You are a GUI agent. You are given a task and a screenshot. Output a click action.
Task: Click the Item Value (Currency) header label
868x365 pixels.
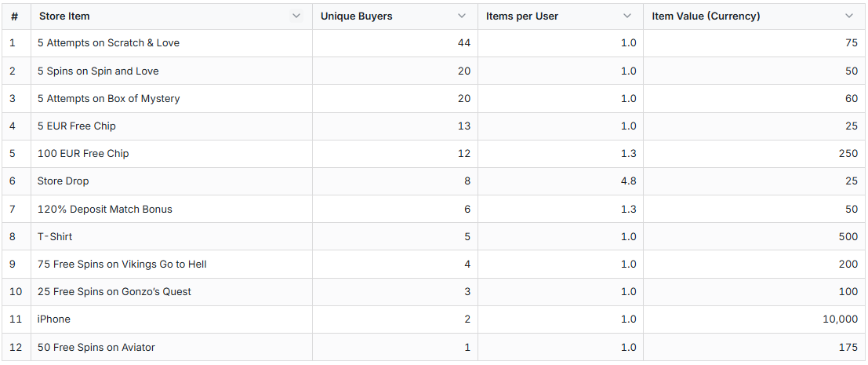click(x=706, y=16)
